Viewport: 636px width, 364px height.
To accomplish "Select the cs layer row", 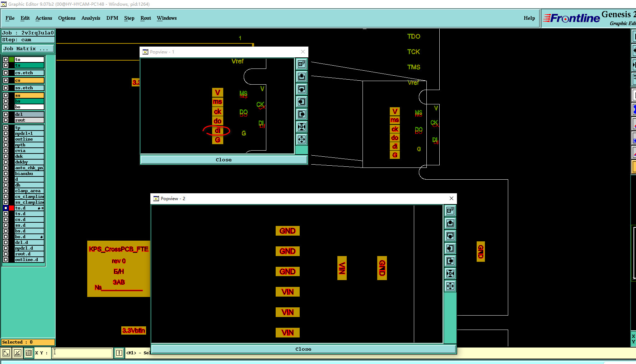I will click(29, 80).
